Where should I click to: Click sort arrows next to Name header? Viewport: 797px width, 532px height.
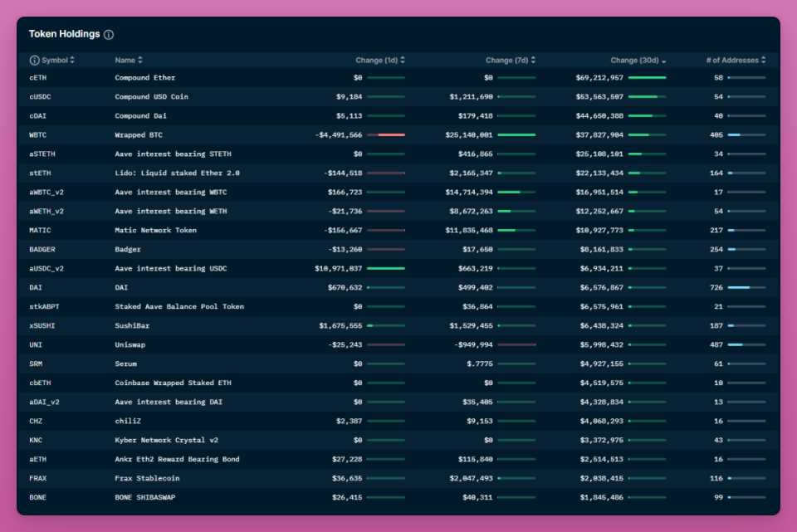point(140,61)
